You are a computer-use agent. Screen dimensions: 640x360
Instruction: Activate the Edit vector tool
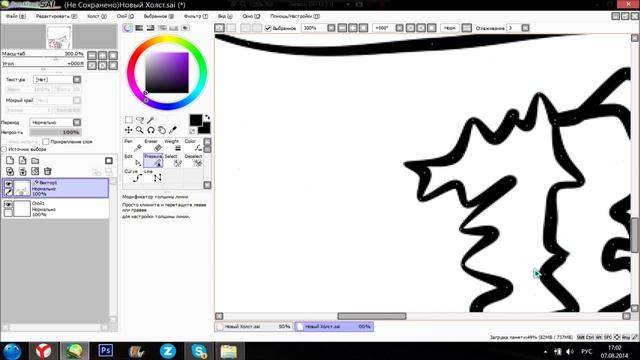coord(133,160)
